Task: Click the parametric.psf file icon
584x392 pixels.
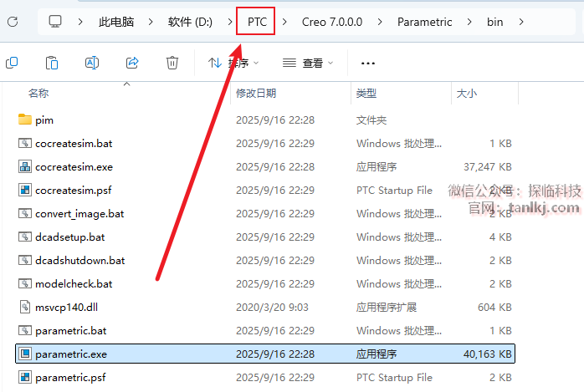Action: pyautogui.click(x=25, y=377)
